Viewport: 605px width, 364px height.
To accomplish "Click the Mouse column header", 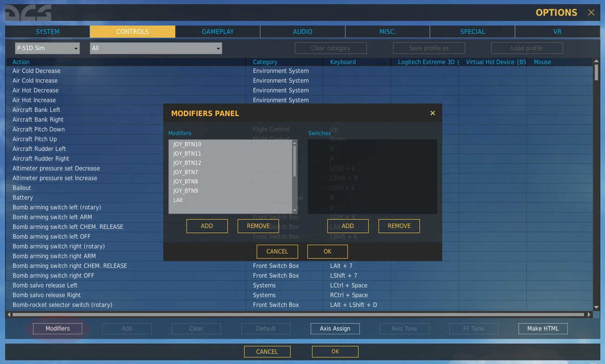I will pos(560,62).
